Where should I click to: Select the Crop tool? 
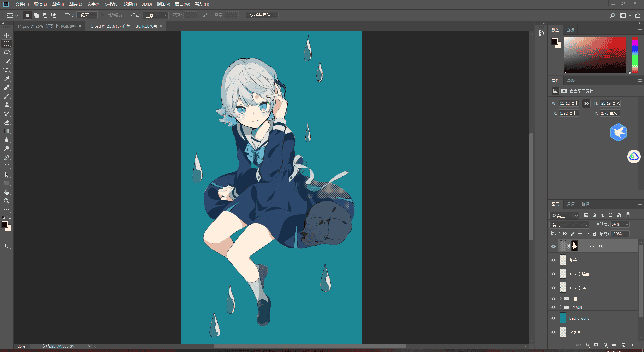(x=7, y=70)
